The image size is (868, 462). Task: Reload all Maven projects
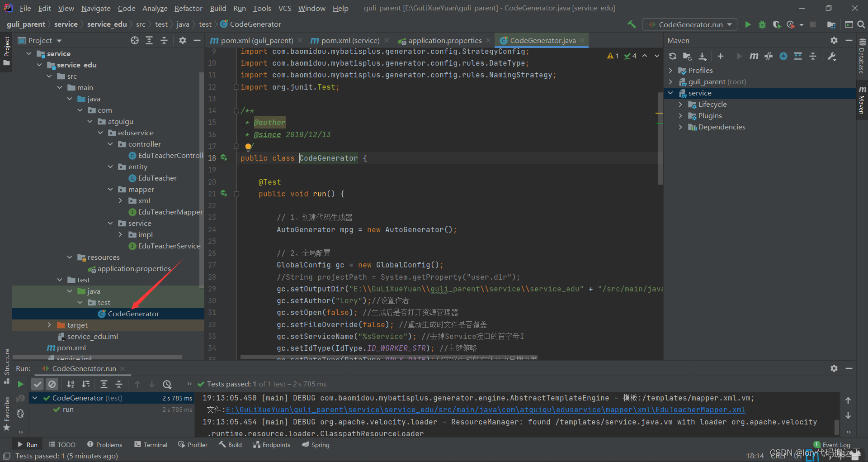[673, 56]
